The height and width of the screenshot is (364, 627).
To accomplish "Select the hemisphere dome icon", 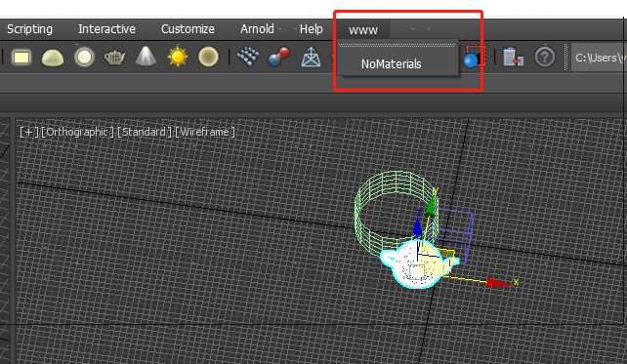I will click(x=53, y=58).
